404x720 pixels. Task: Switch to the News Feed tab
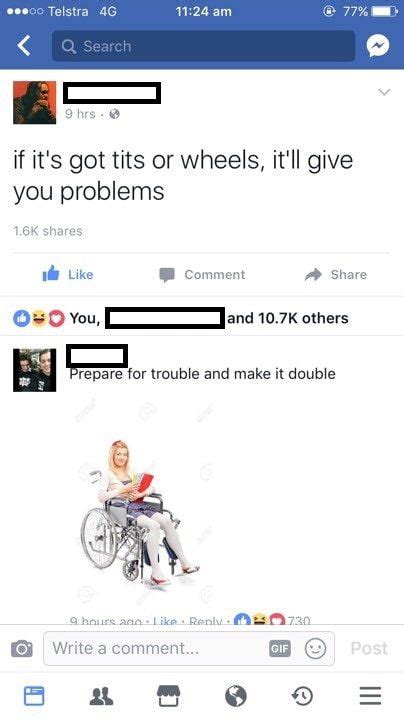[34, 696]
